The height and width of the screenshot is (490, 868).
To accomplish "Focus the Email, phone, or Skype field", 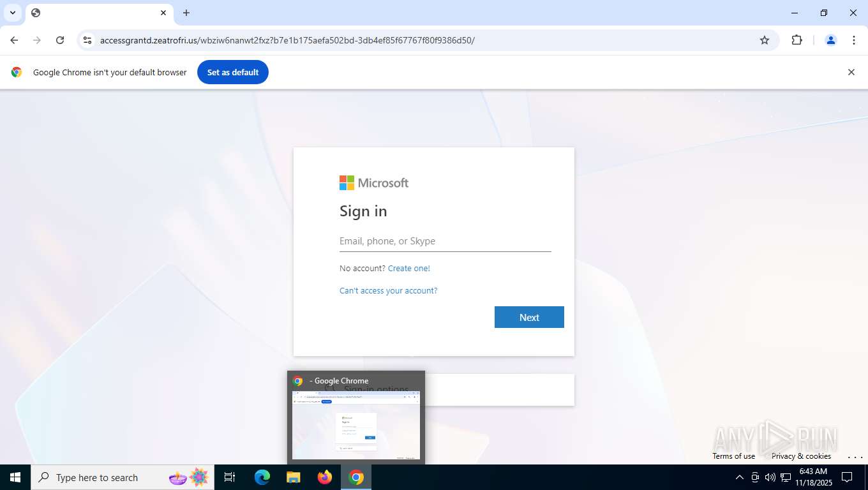I will coord(445,241).
